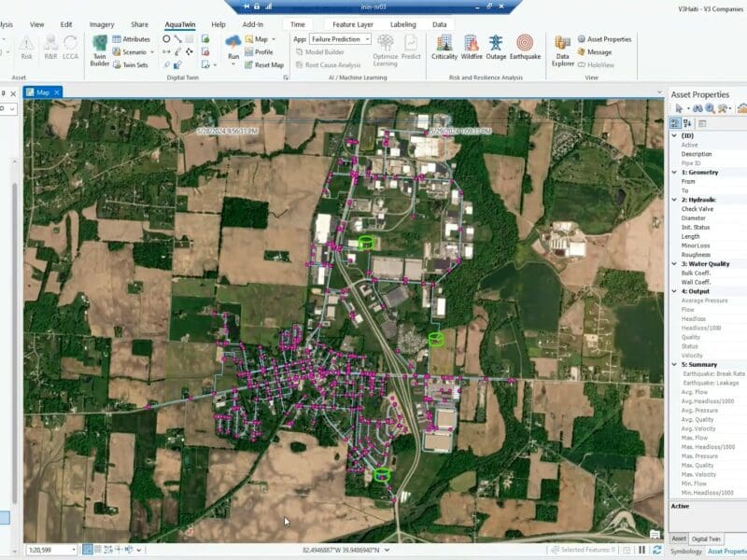Select the Digital Twin panel tab
Viewport: 747px width, 560px height.
point(706,539)
